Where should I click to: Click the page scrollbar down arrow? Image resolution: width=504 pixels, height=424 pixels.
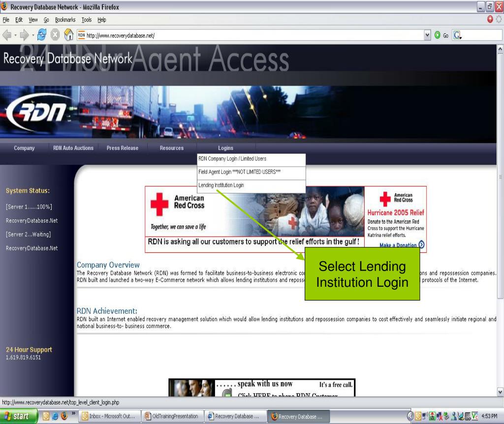500,392
